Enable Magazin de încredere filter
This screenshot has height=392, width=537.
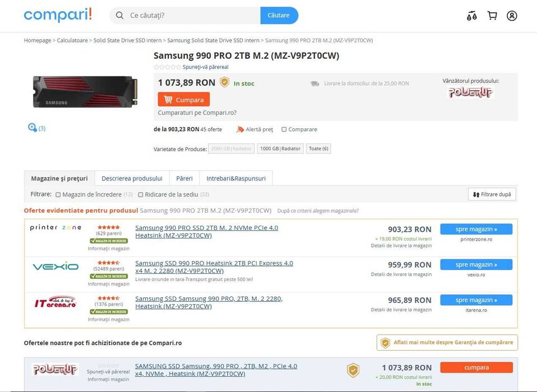coord(58,195)
